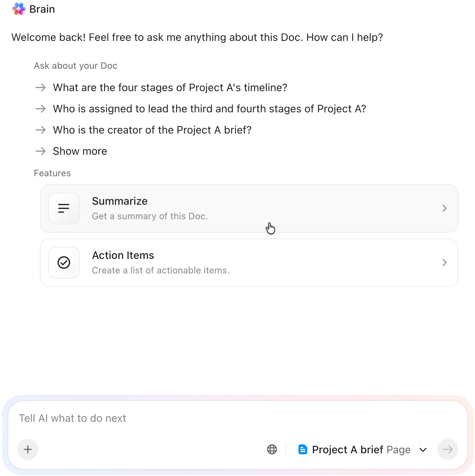Select the Action Items checkmark icon

[64, 263]
